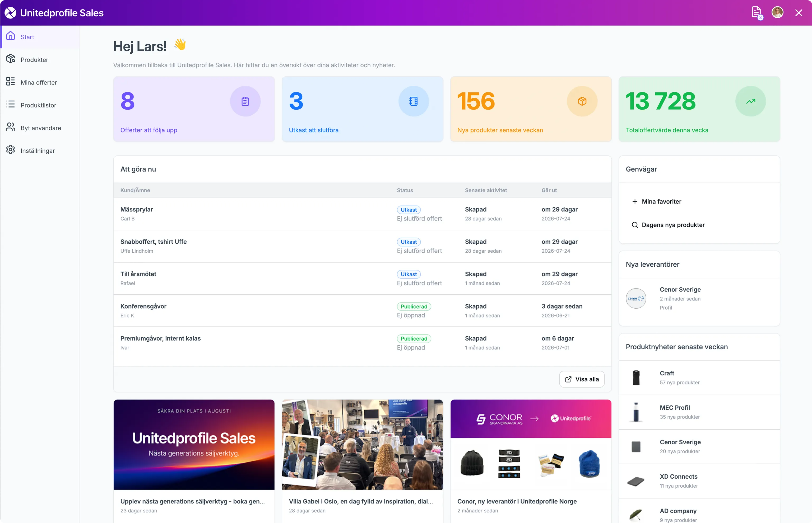Open Nya produkter senaste veckan link

point(500,130)
